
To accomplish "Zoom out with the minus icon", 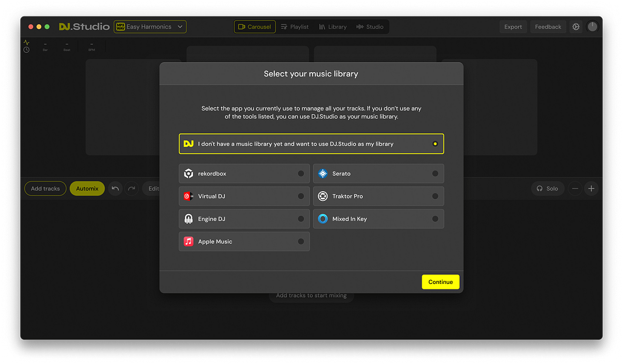I will (575, 189).
